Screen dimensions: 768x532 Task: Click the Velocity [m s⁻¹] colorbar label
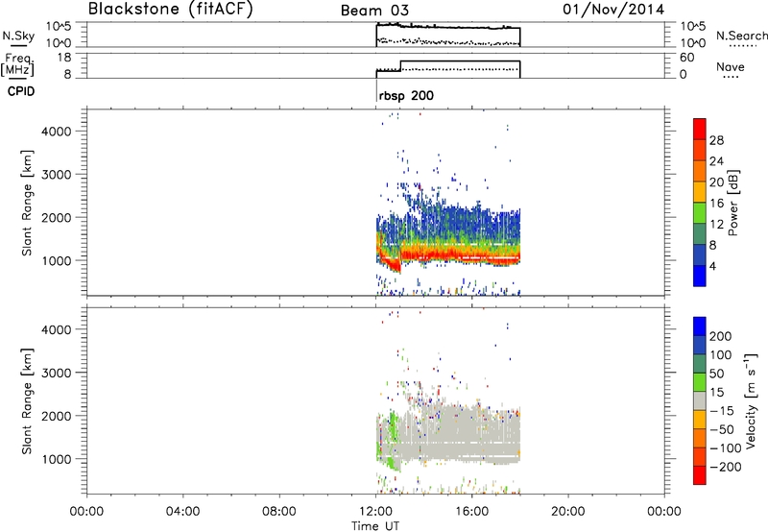point(751,401)
